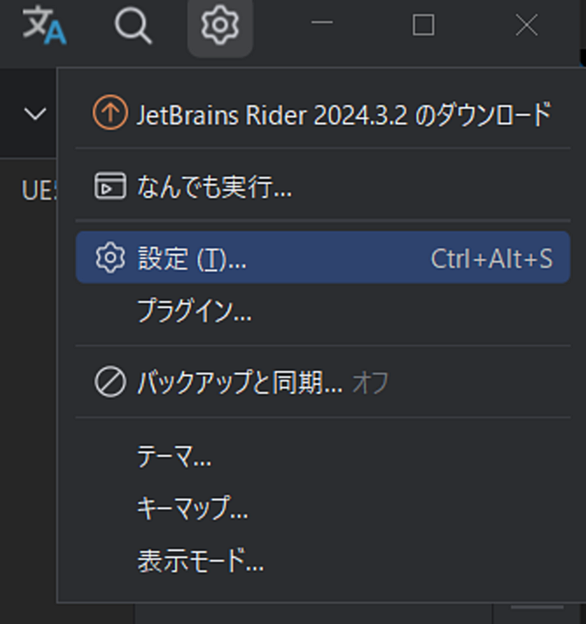The image size is (586, 624).
Task: Click the Run Anything terminal icon
Action: [x=110, y=185]
